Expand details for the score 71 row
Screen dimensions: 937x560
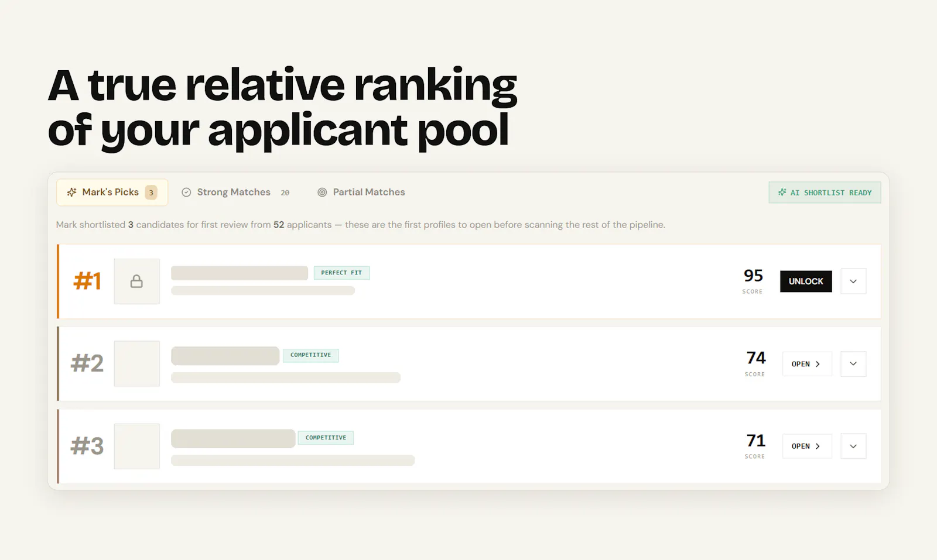point(853,446)
